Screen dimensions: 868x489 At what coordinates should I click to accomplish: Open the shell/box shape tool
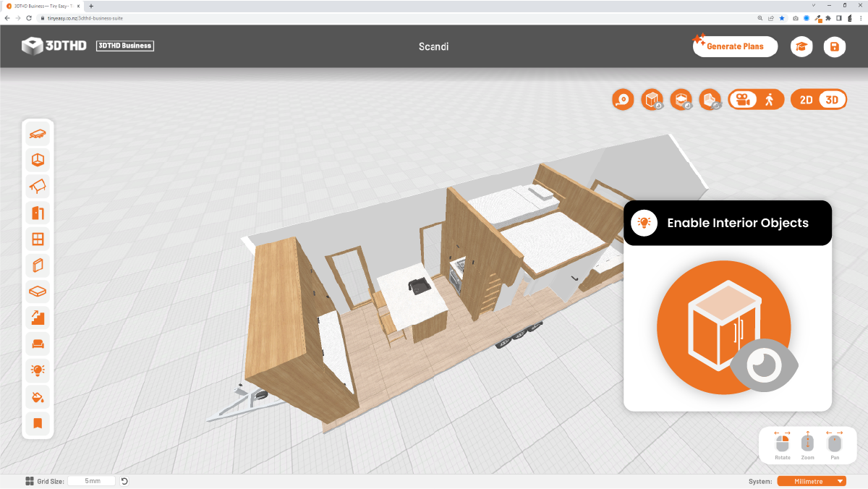pos(38,160)
